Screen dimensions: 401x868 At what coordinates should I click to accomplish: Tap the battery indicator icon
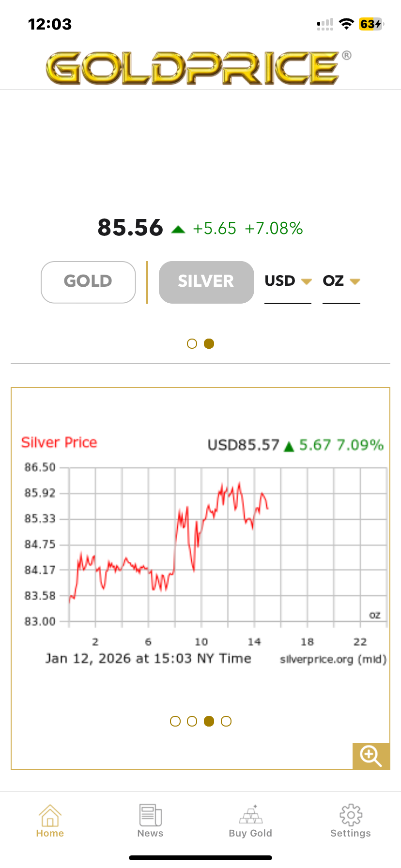click(x=371, y=24)
